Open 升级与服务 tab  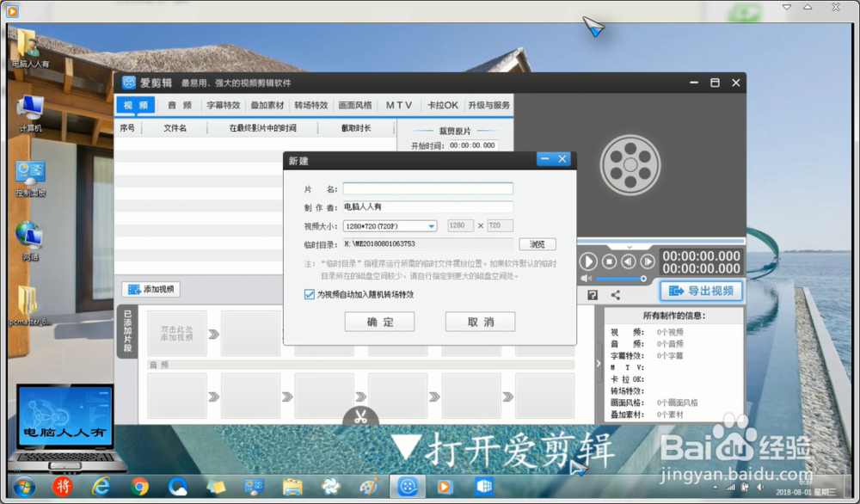488,105
